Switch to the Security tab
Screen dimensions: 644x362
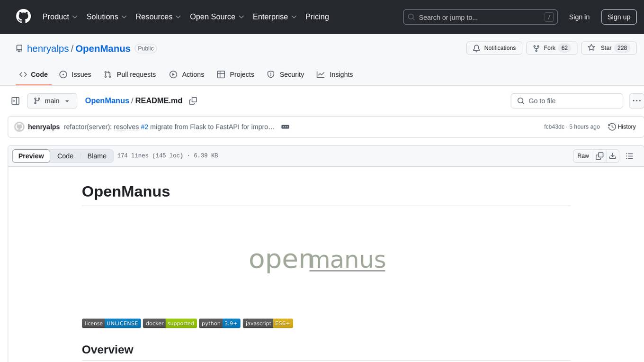click(x=286, y=74)
